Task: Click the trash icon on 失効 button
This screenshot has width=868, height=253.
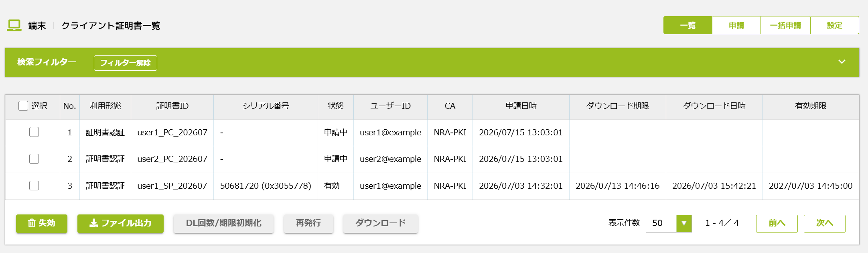Action: click(32, 223)
